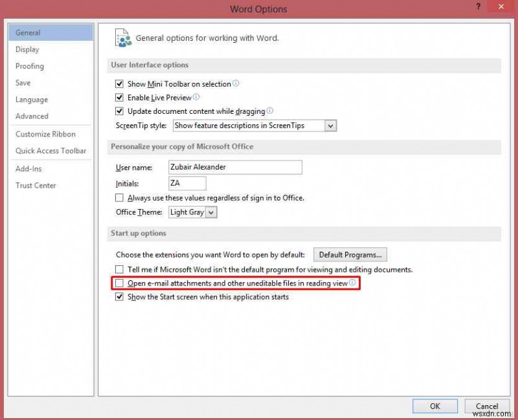The height and width of the screenshot is (420, 518).
Task: Uncheck Show Mini Toolbar on selection
Action: [120, 83]
